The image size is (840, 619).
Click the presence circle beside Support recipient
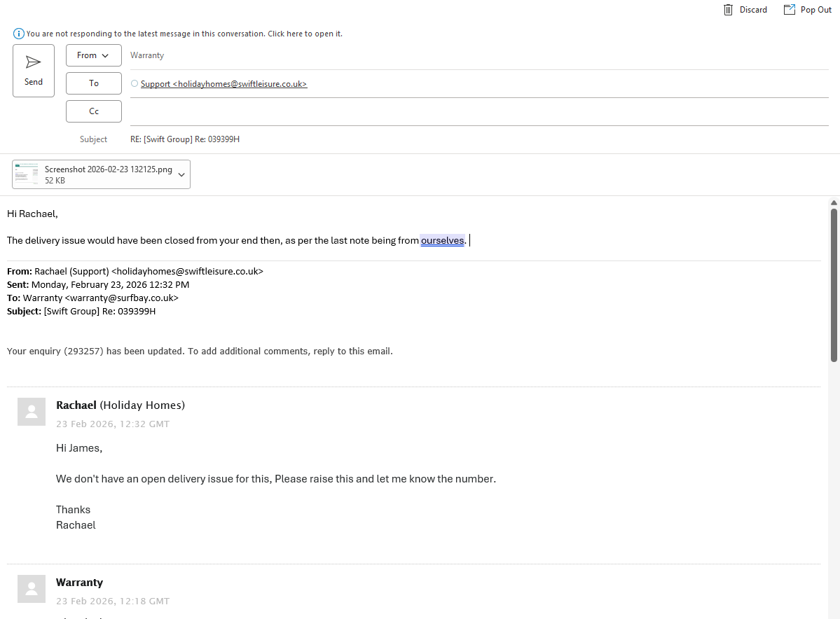[x=135, y=84]
